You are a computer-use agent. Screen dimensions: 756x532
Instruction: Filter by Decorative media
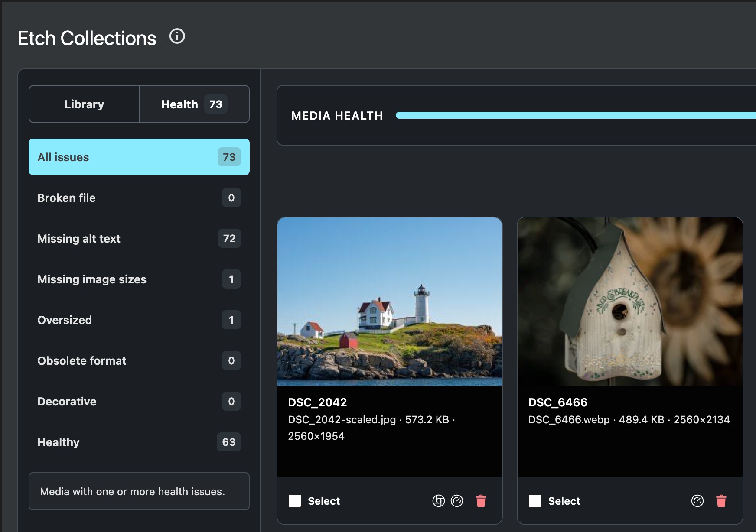pyautogui.click(x=139, y=401)
